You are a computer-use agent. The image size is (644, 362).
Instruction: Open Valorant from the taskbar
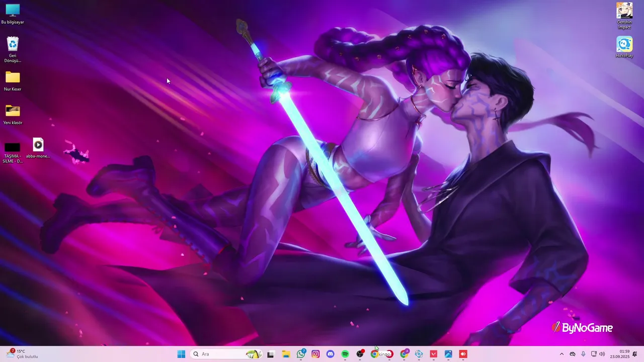[434, 354]
